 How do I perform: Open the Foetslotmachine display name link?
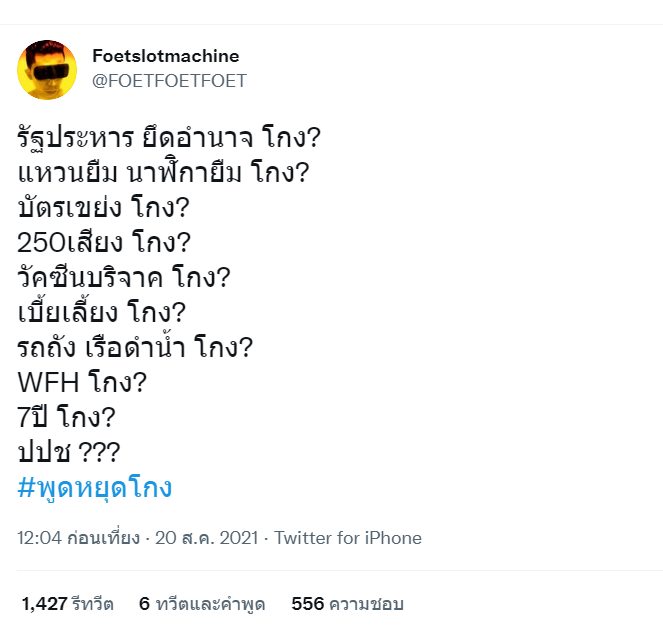point(165,56)
